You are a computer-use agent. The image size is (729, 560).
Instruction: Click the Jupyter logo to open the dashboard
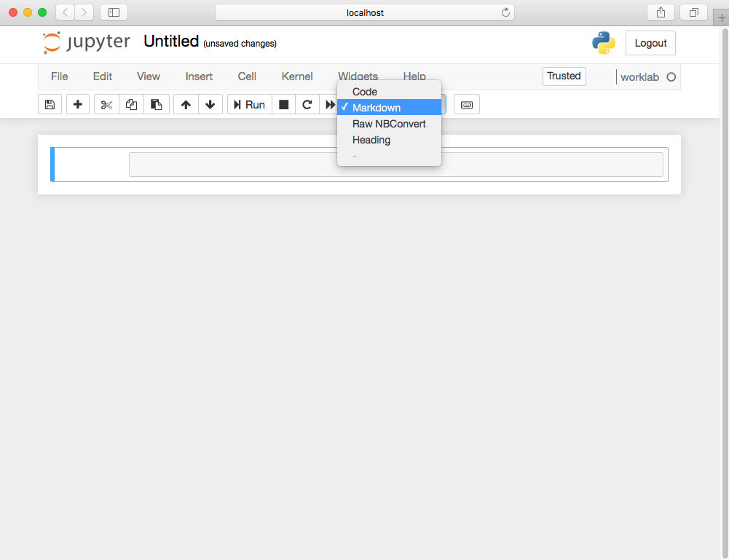[x=86, y=42]
